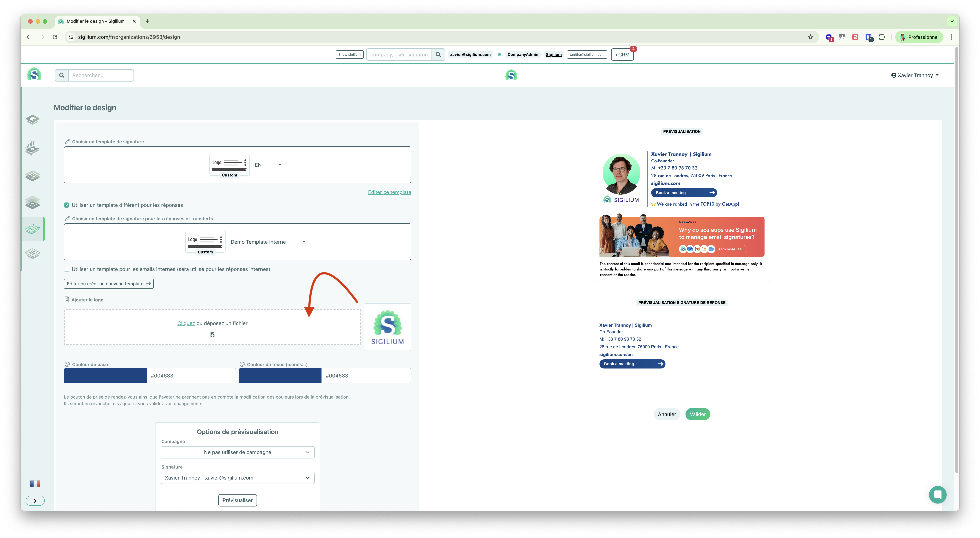Screen dimensions: 980x538
Task: Expand the sidebar with the chevron button
Action: pyautogui.click(x=35, y=501)
